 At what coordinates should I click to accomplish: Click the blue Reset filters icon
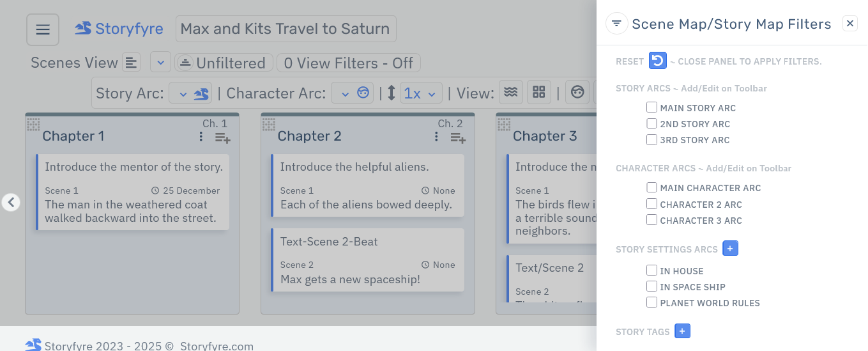pyautogui.click(x=657, y=61)
